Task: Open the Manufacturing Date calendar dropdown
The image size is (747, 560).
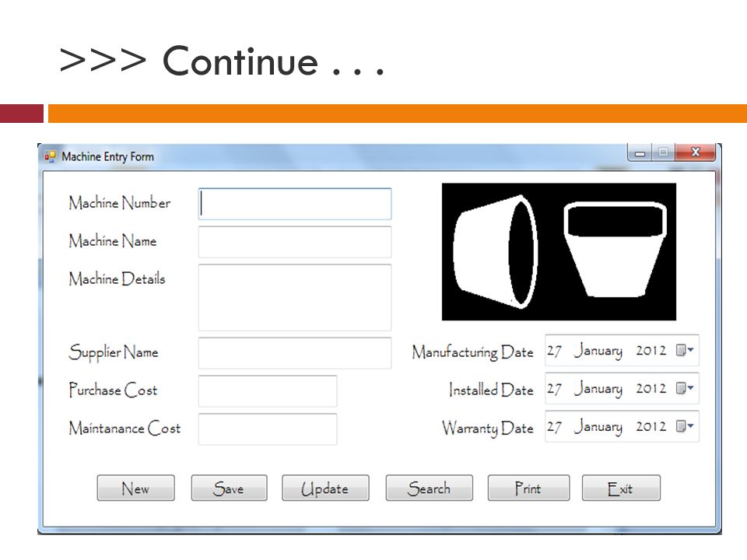Action: (685, 350)
